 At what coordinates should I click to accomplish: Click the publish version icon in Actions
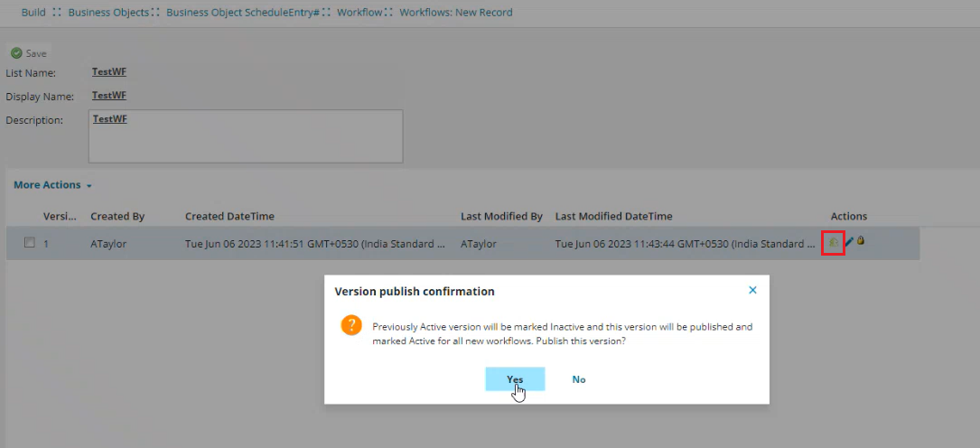click(x=833, y=242)
